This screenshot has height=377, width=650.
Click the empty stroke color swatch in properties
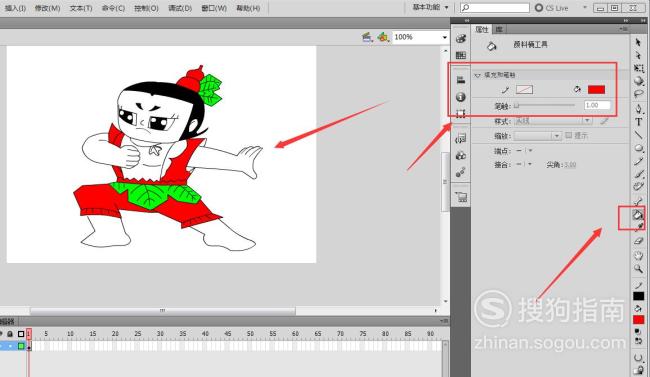(524, 89)
